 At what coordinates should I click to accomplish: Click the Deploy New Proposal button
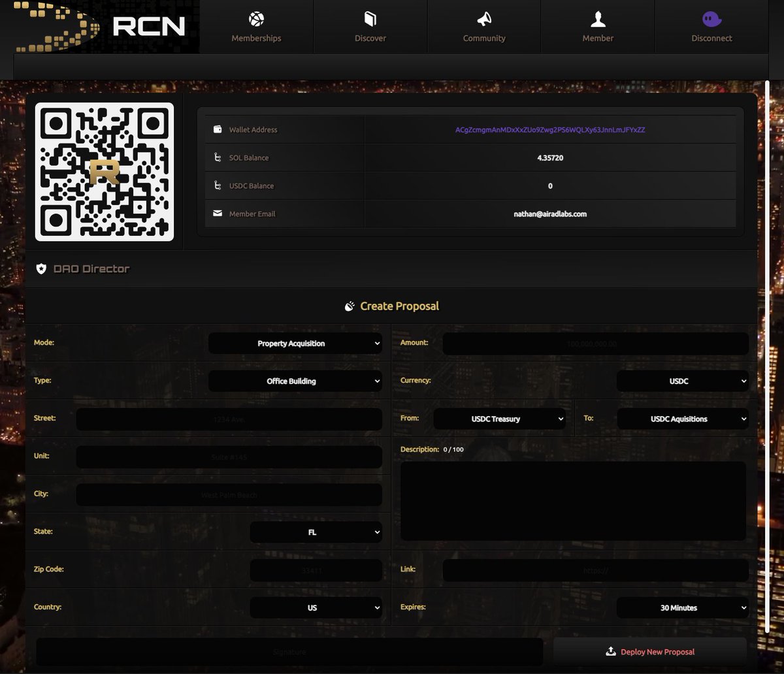[x=650, y=652]
